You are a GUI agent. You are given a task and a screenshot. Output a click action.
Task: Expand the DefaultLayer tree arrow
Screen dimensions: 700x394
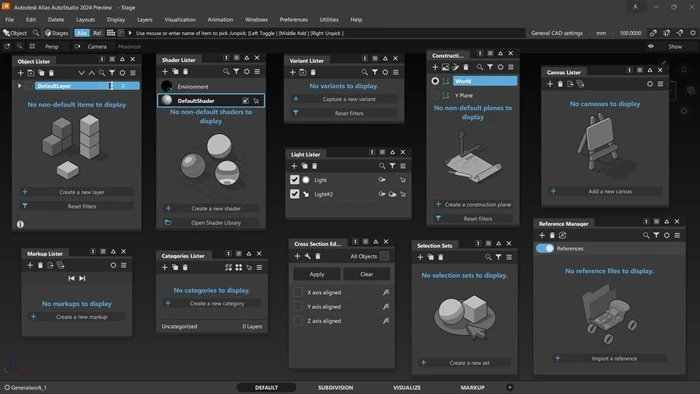tap(20, 86)
